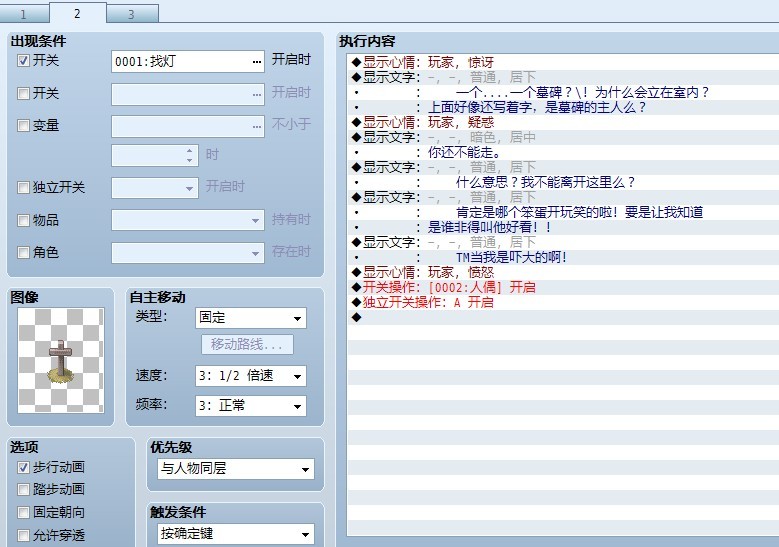Enable the 物品 condition checkbox
Viewport: 779px width, 547px height.
(23, 220)
